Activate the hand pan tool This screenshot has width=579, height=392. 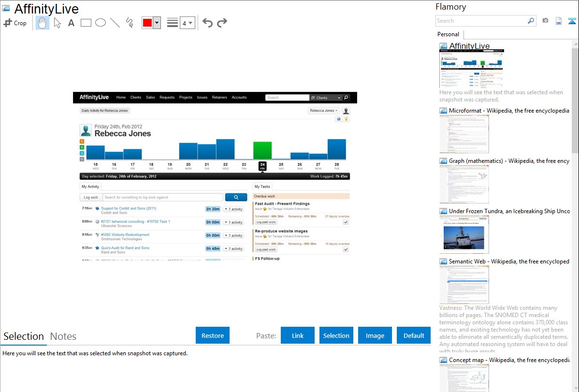(42, 23)
